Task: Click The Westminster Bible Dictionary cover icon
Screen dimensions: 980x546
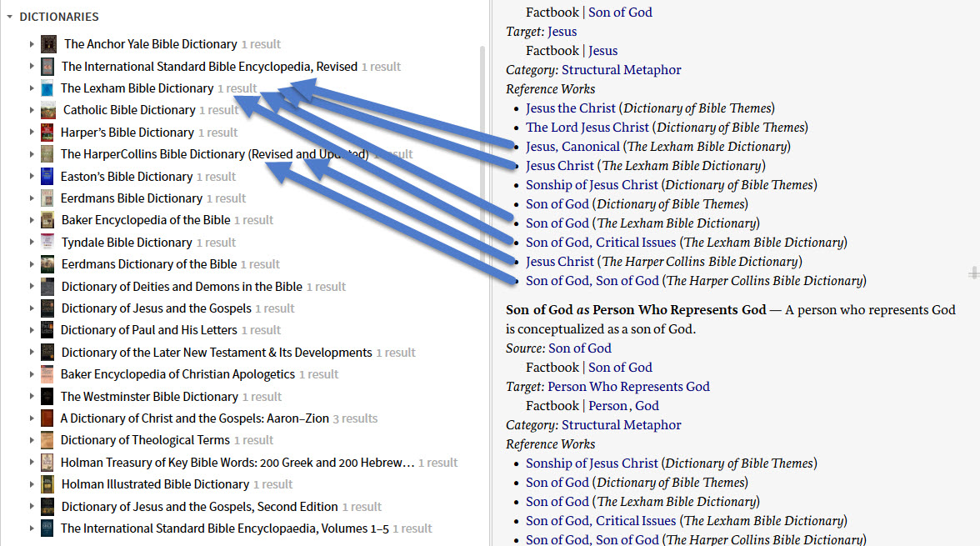Action: pyautogui.click(x=47, y=397)
